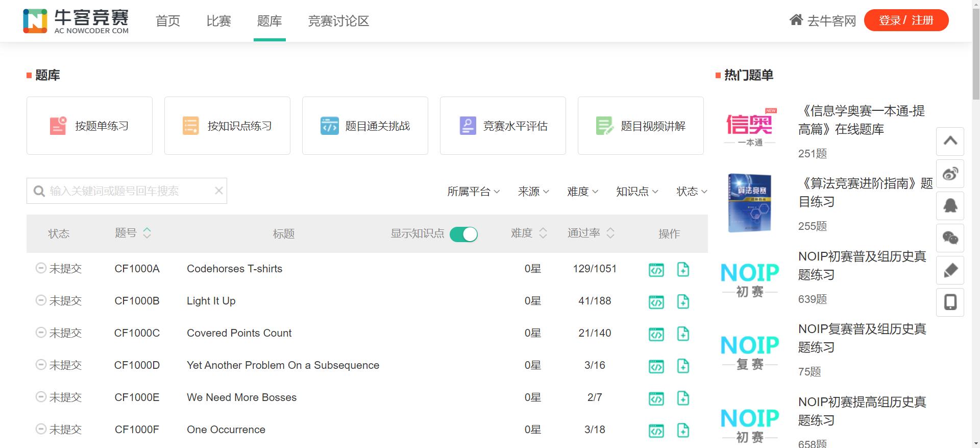Screen dimensions: 980x448
Task: Share via QQ penguin icon
Action: tap(950, 206)
